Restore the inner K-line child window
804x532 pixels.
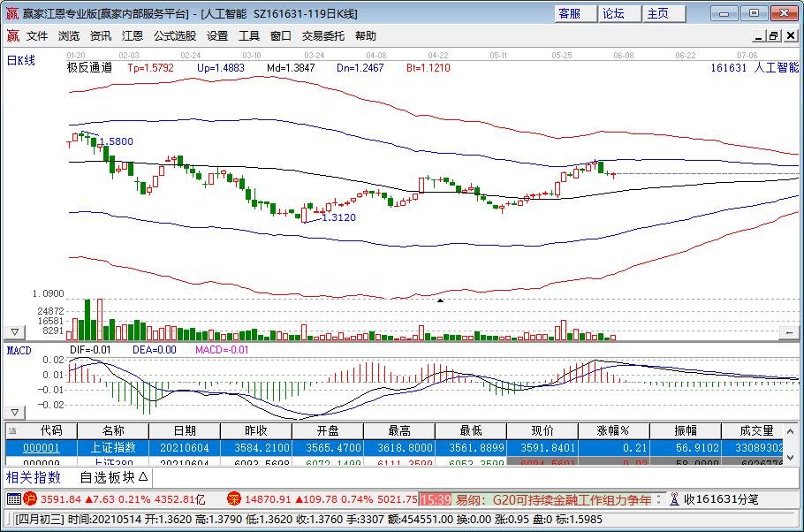[774, 36]
